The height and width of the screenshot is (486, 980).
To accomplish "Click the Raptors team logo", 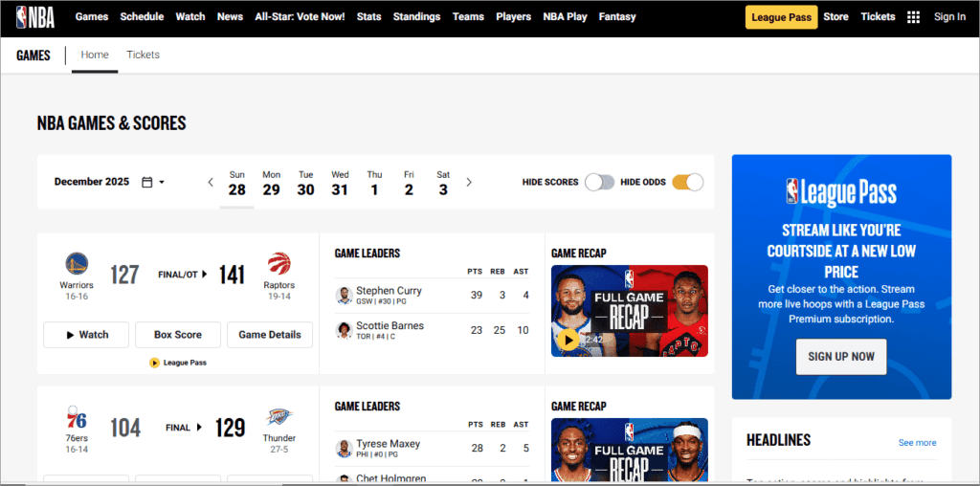I will tap(278, 264).
